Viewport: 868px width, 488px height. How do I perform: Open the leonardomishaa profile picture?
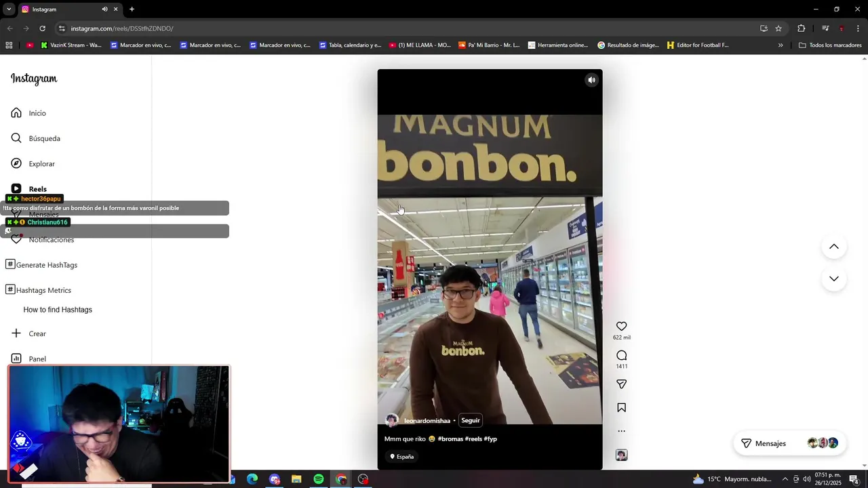(391, 420)
